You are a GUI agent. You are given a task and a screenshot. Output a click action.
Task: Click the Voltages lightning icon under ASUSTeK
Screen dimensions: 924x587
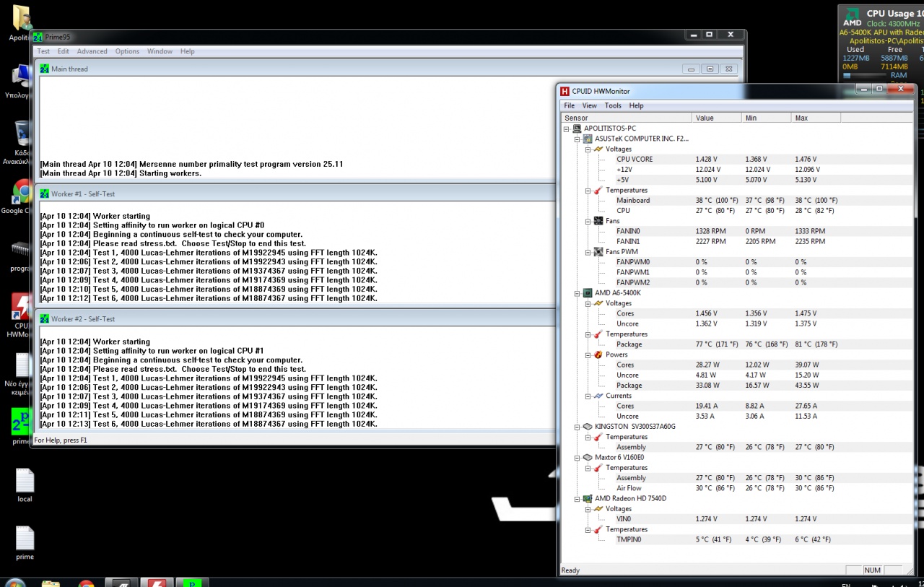(598, 149)
